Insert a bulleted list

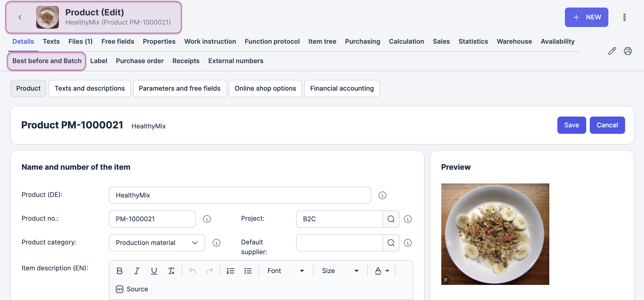click(x=248, y=271)
